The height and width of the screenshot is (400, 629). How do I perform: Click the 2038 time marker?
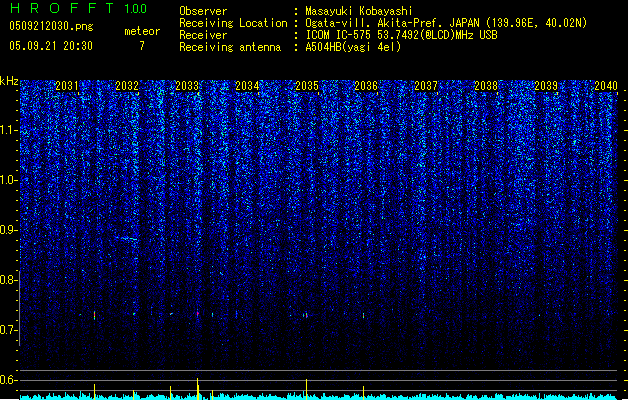pos(486,86)
